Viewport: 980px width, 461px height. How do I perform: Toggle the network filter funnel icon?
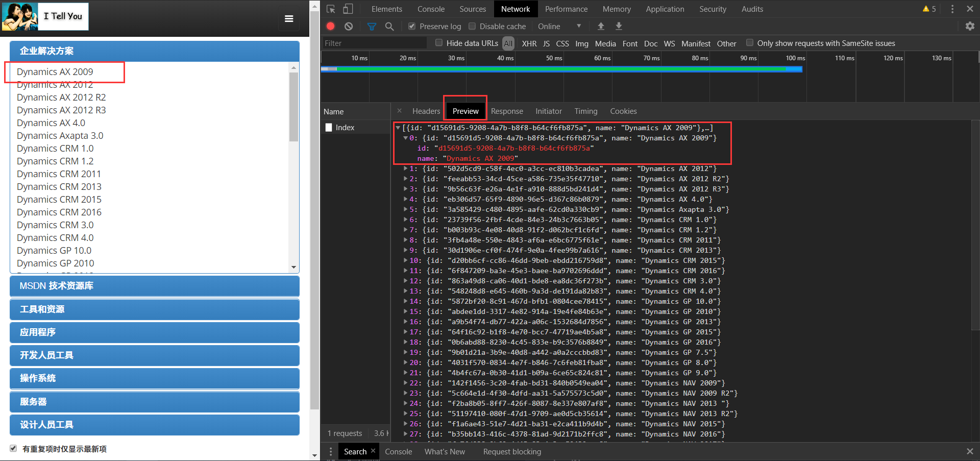[372, 26]
